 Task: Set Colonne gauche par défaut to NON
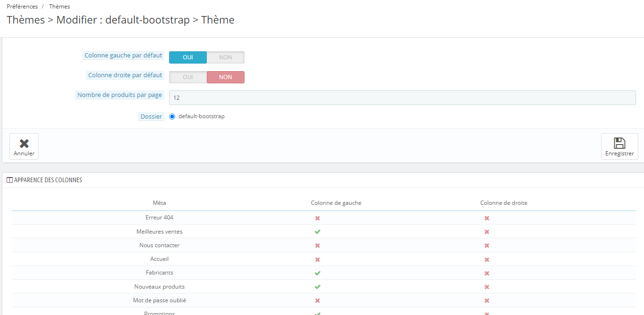(226, 57)
